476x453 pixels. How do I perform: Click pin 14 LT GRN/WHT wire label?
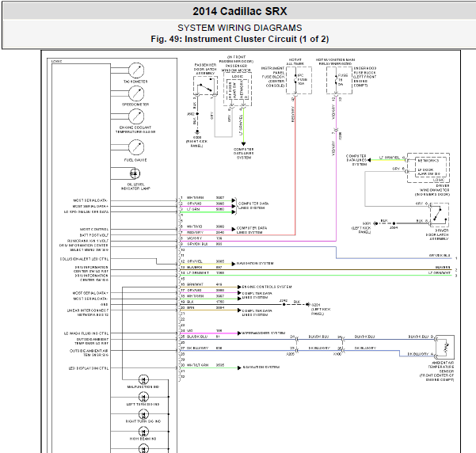[198, 273]
